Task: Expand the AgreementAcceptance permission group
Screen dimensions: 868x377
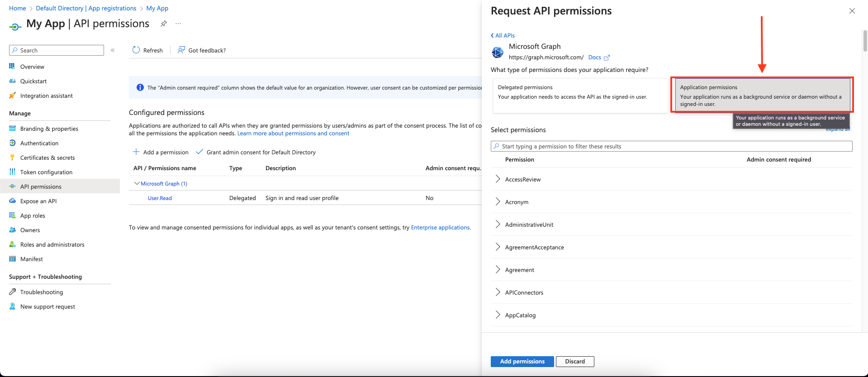Action: tap(498, 247)
